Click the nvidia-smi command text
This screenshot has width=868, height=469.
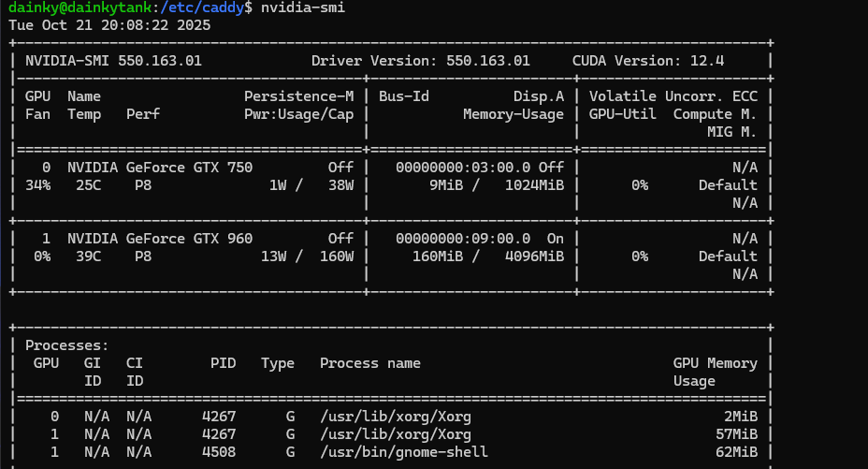tap(303, 7)
